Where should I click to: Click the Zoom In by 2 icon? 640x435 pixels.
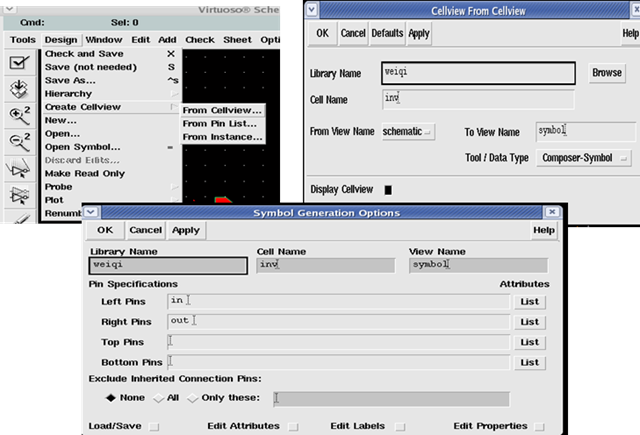pyautogui.click(x=19, y=116)
